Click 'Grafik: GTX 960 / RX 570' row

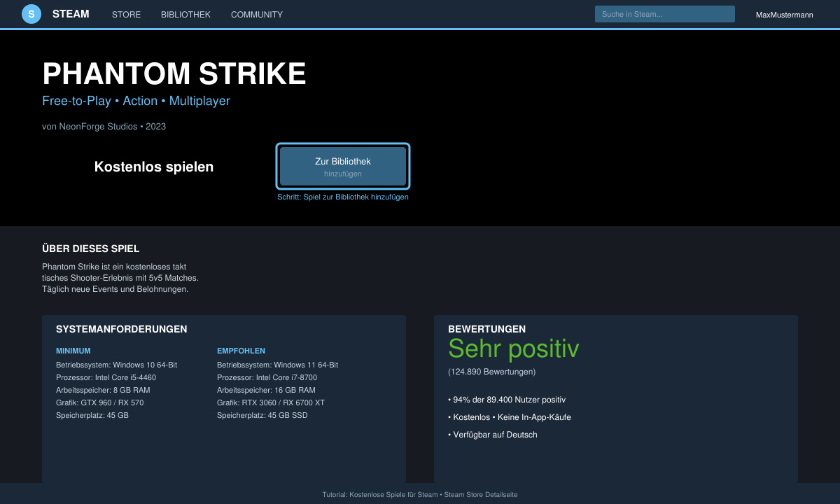[99, 402]
